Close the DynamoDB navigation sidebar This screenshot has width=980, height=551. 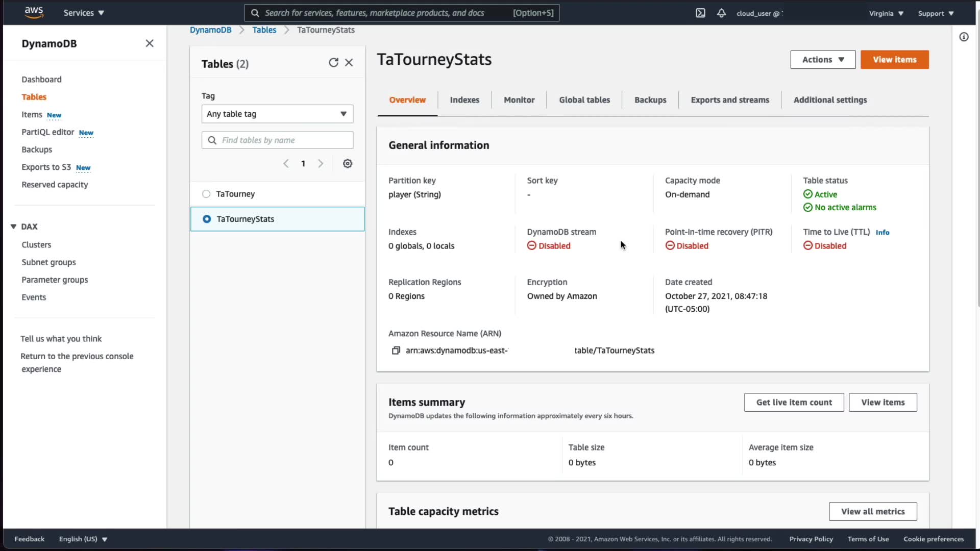click(150, 43)
